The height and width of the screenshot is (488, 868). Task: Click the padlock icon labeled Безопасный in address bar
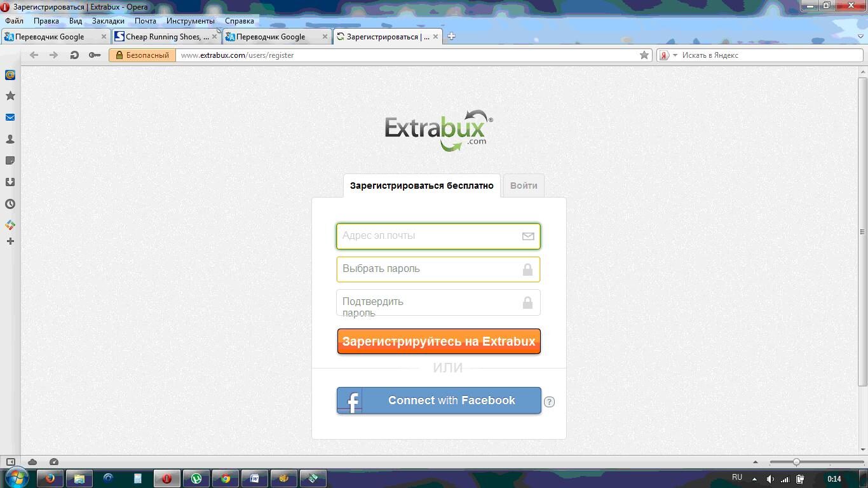(119, 55)
